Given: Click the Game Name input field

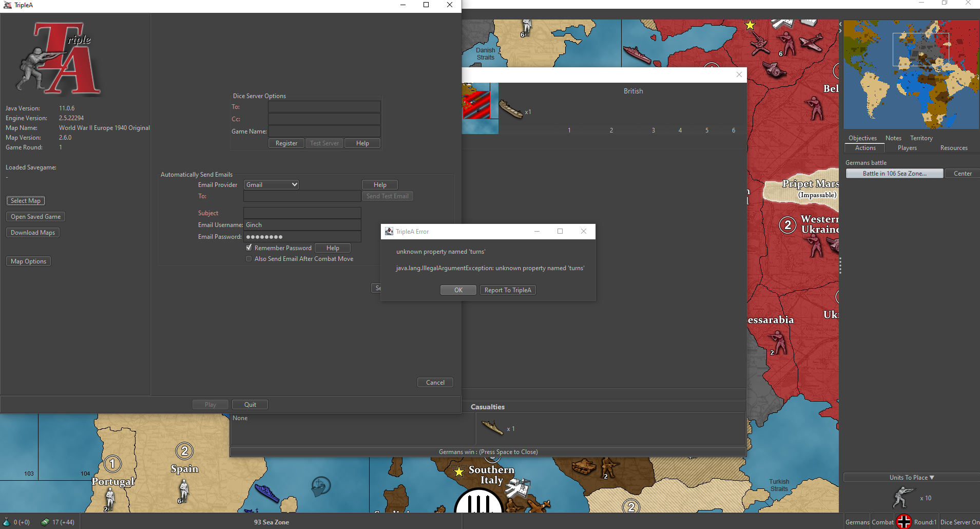Looking at the screenshot, I should (x=324, y=131).
